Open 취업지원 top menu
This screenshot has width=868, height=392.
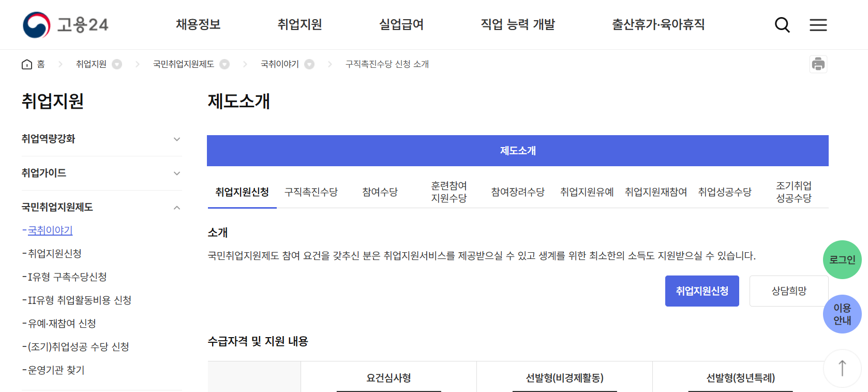click(x=300, y=24)
